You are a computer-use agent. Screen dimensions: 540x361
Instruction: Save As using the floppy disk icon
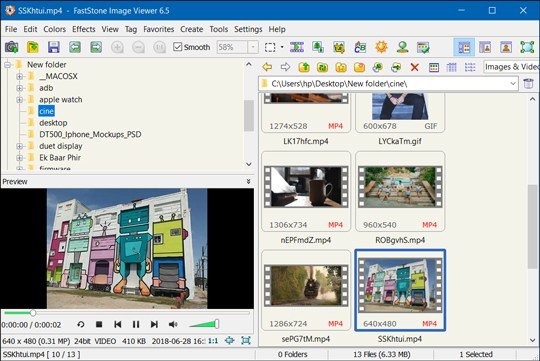54,47
